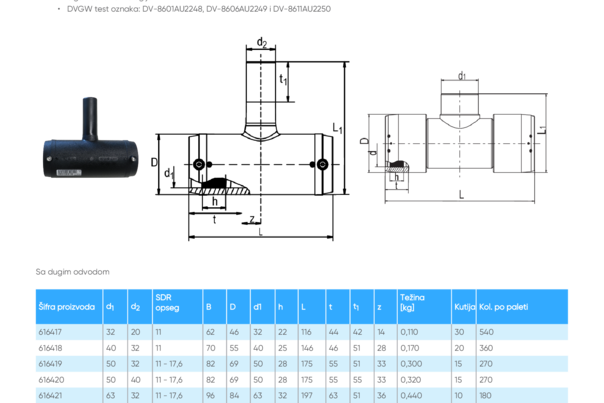This screenshot has height=403, width=604.
Task: Select product code 616418 in the table
Action: click(50, 348)
